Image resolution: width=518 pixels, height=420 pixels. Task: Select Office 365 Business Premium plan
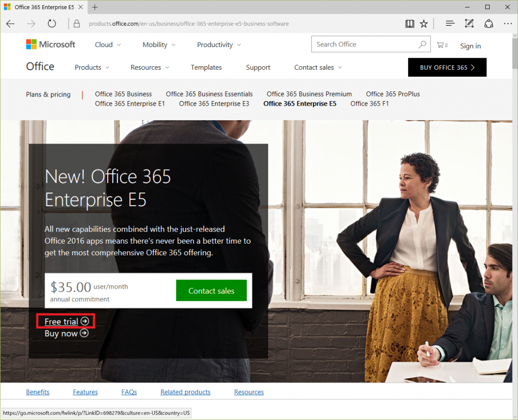[309, 94]
